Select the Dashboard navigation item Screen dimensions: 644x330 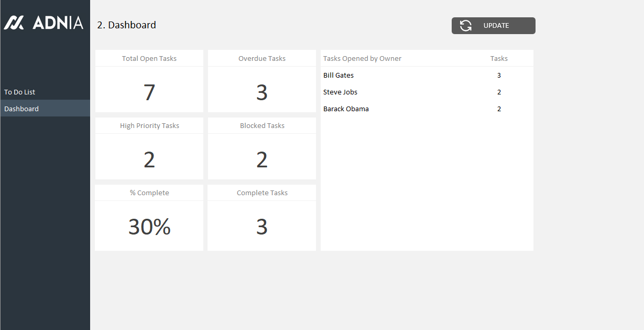pos(21,109)
